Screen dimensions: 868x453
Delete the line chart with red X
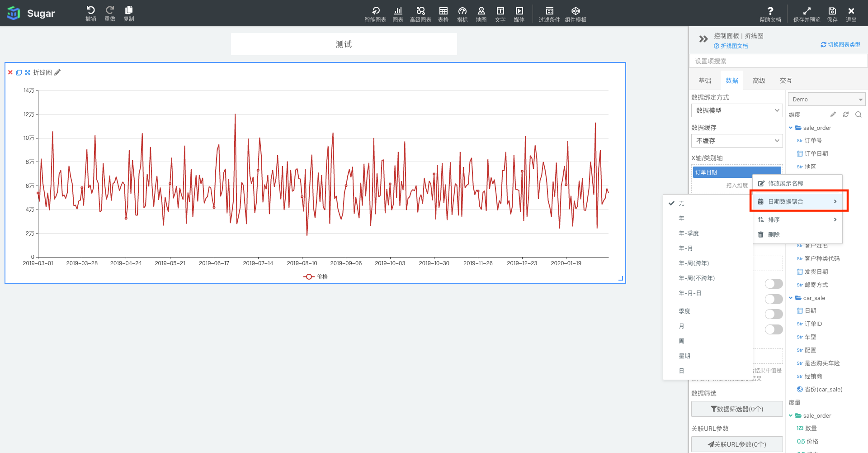tap(10, 72)
